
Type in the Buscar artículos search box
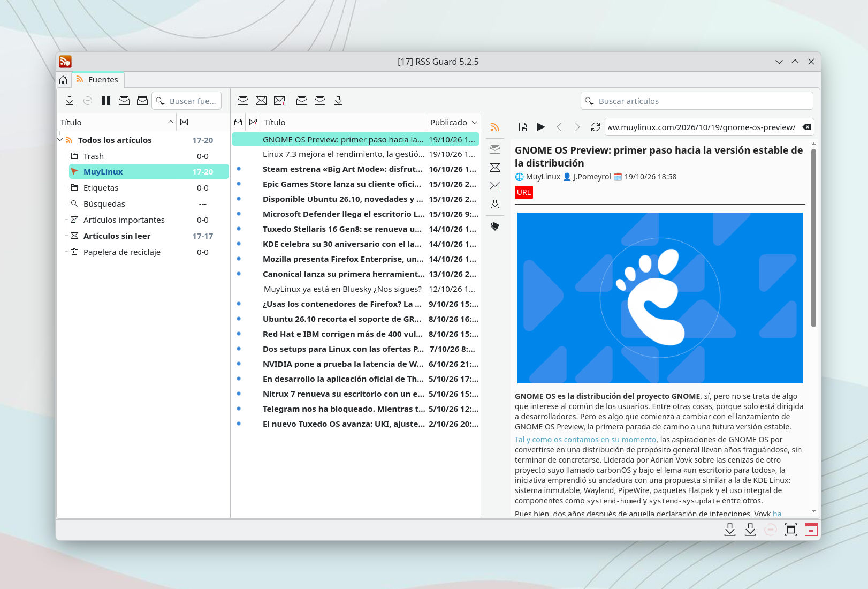coord(697,101)
